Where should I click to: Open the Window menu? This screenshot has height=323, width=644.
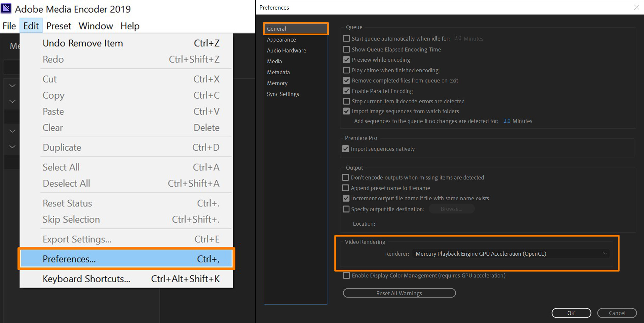click(96, 26)
